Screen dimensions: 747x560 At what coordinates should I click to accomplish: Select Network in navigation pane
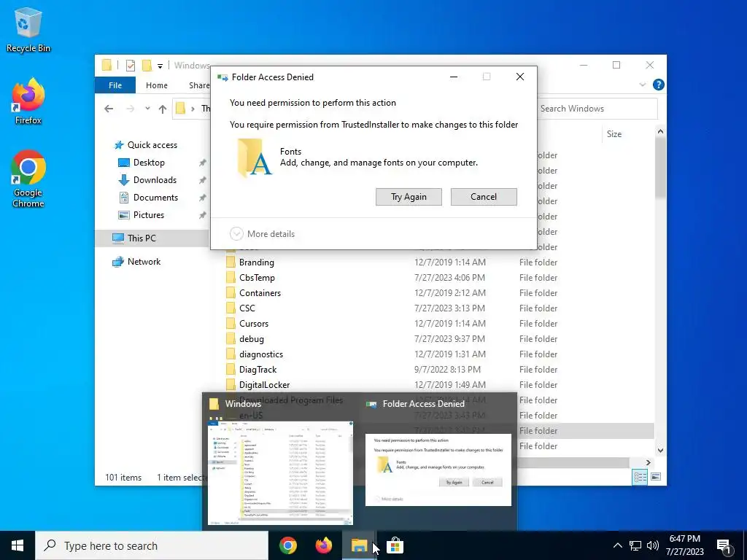pyautogui.click(x=136, y=262)
